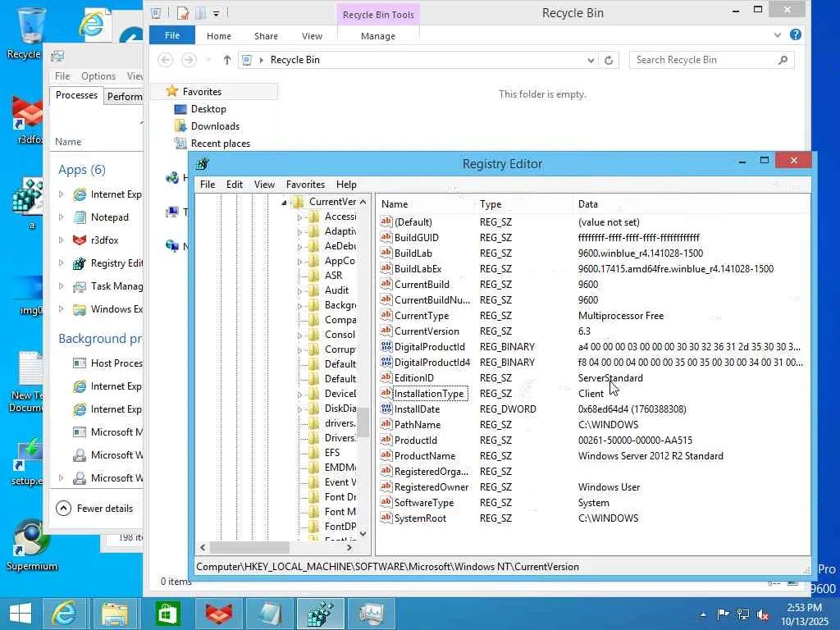
Task: Switch to Processes tab in Task Manager
Action: [x=76, y=95]
